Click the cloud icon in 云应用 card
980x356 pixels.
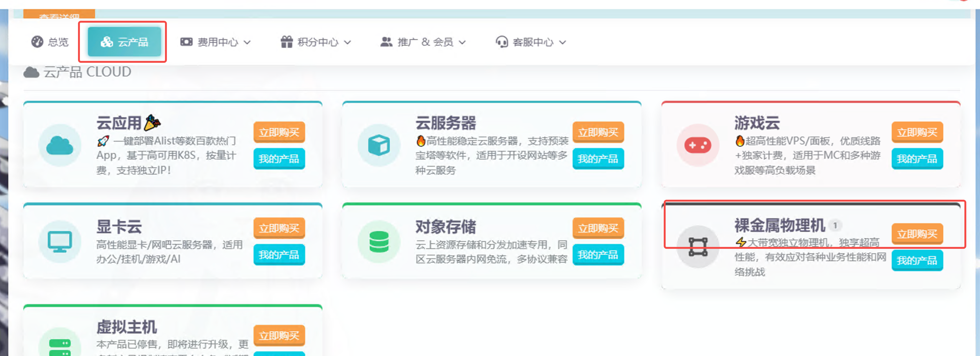point(60,145)
